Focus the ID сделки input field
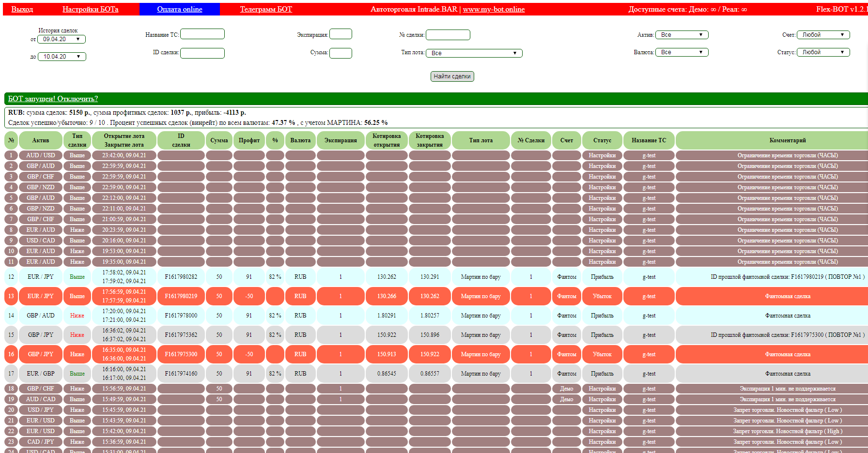This screenshot has width=868, height=453. pyautogui.click(x=202, y=53)
